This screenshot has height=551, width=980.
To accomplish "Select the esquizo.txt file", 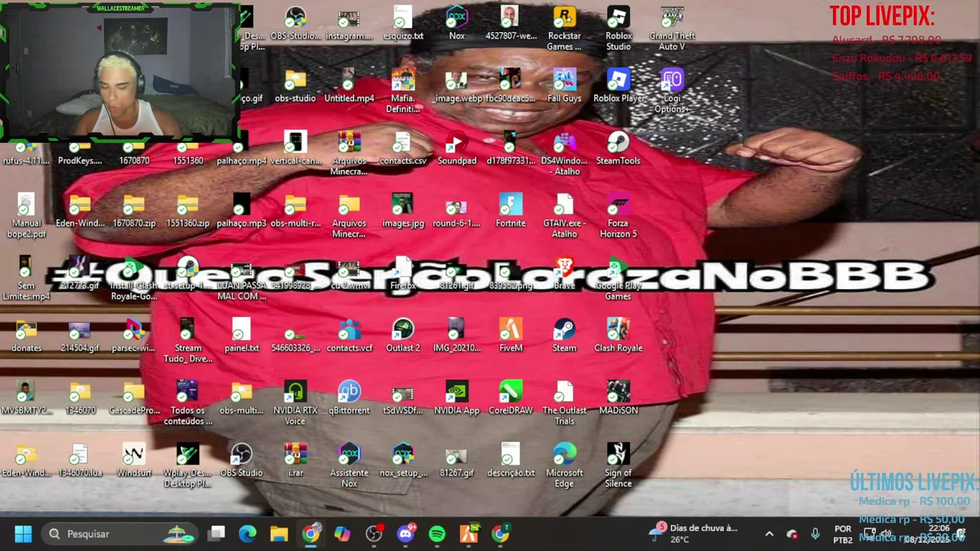I will pyautogui.click(x=403, y=24).
